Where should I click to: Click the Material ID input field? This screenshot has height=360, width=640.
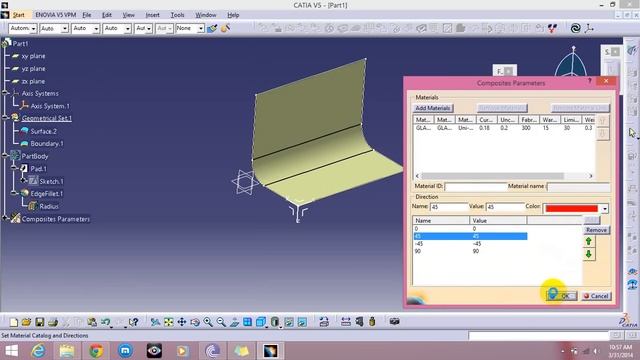pos(475,187)
